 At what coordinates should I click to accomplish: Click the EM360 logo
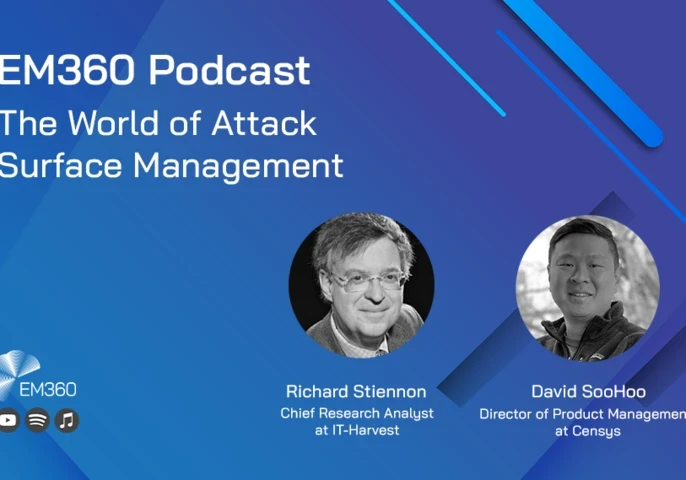38,375
